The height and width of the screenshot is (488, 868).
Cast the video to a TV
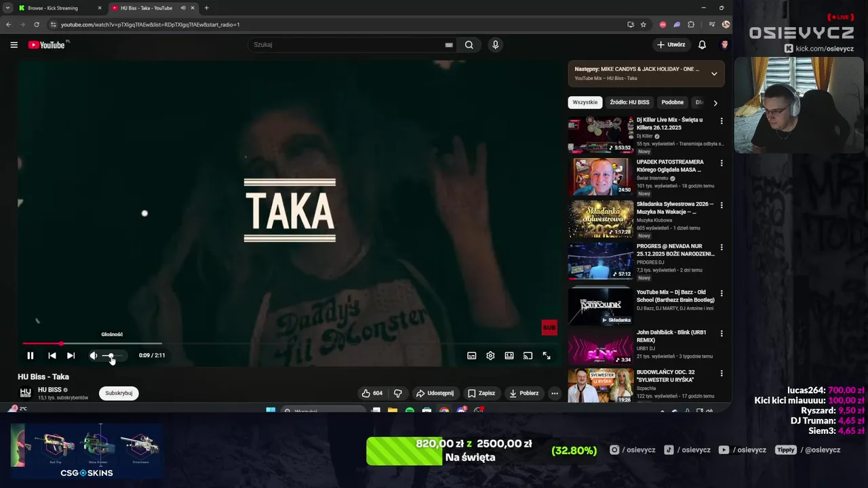[528, 355]
